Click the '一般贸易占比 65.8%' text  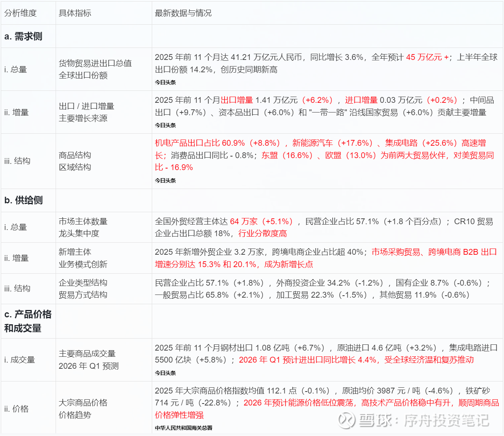coord(192,295)
